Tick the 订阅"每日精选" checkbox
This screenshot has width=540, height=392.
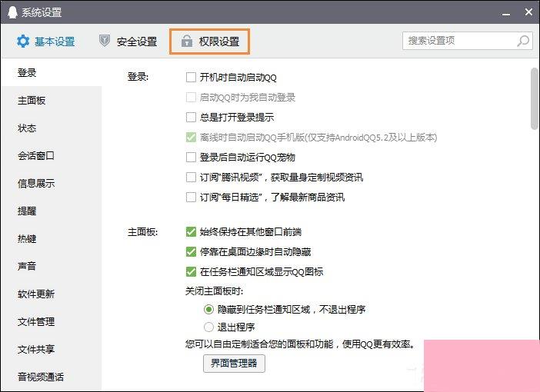[191, 198]
